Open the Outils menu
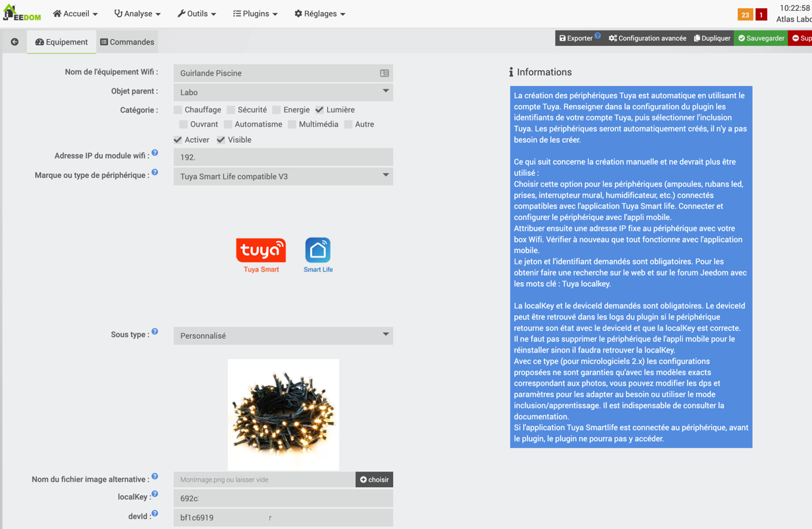The width and height of the screenshot is (812, 529). click(x=197, y=14)
